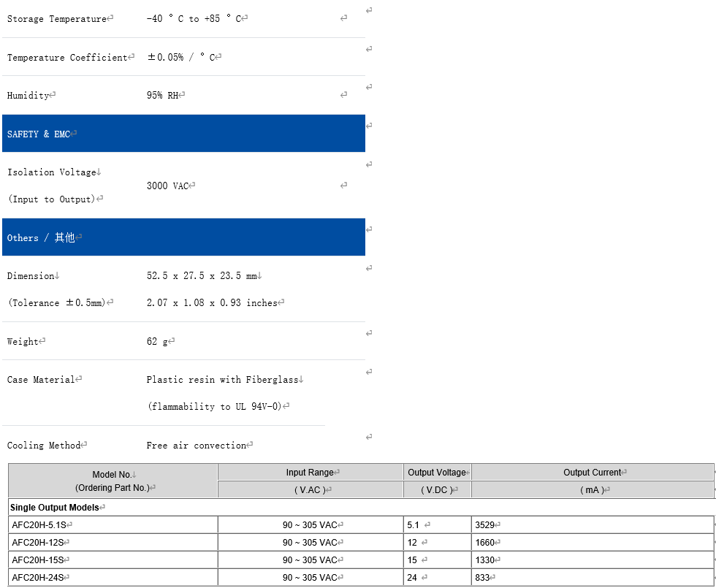This screenshot has width=716, height=588.
Task: Click the SAFETY & EMC section header
Action: pyautogui.click(x=39, y=134)
